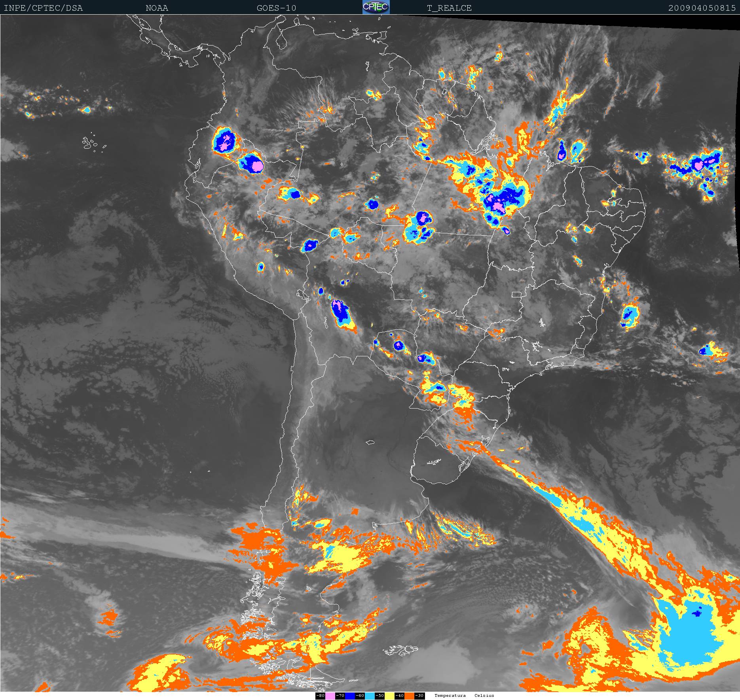Click the Falkland Islands outline
The image size is (740, 700).
[400, 650]
